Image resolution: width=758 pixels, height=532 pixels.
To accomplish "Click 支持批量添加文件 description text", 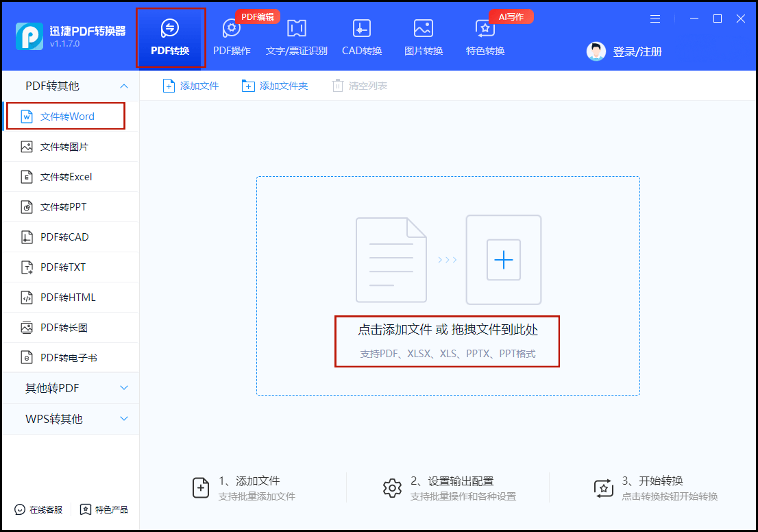I will (x=257, y=497).
